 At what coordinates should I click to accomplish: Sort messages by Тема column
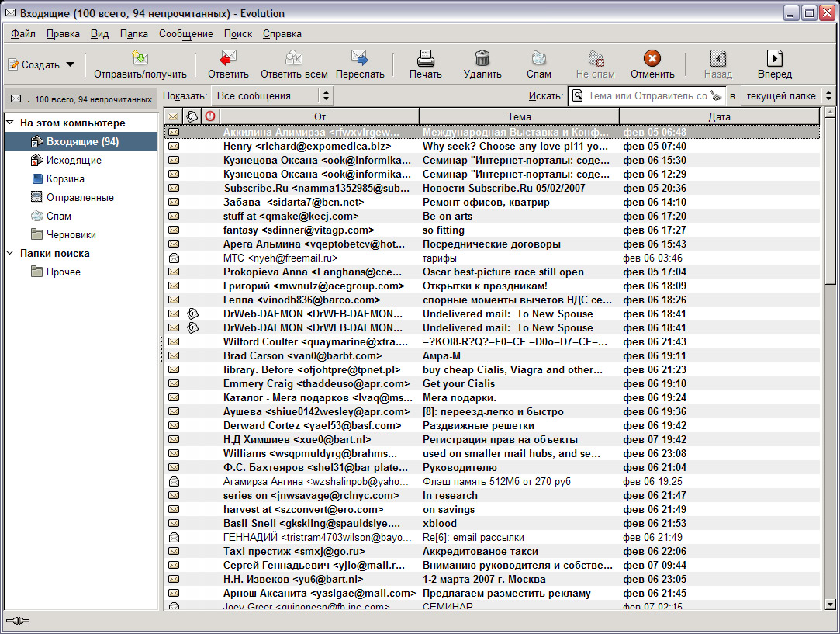(x=519, y=116)
